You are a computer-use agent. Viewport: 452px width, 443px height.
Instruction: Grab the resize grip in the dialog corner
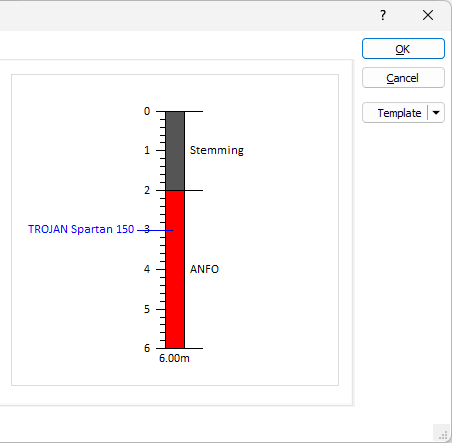pos(442,433)
